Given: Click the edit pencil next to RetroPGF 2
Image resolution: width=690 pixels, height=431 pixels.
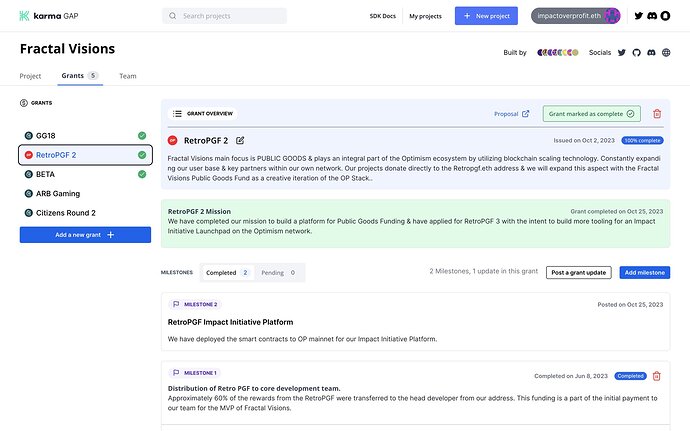Looking at the screenshot, I should coord(240,140).
